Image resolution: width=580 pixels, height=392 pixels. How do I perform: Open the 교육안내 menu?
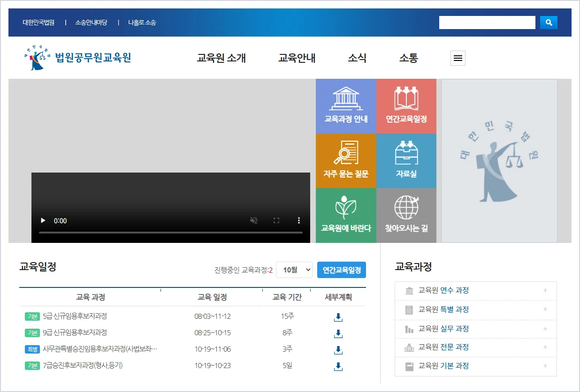[x=297, y=58]
